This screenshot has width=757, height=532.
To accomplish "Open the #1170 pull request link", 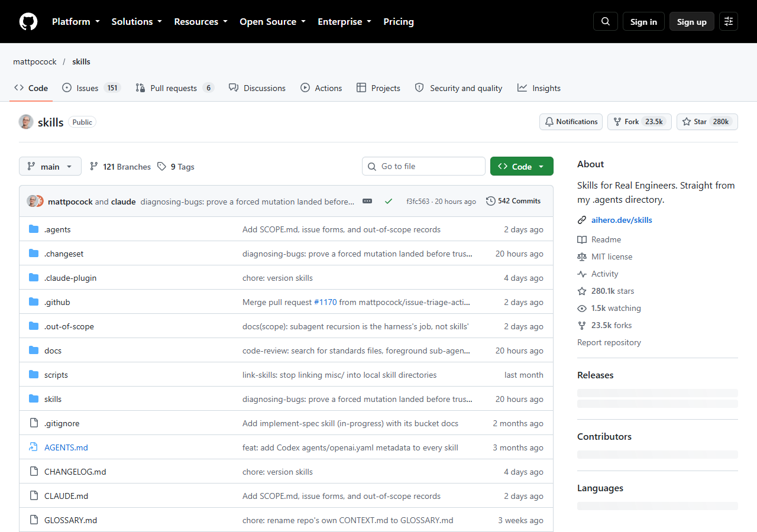I will tap(325, 302).
